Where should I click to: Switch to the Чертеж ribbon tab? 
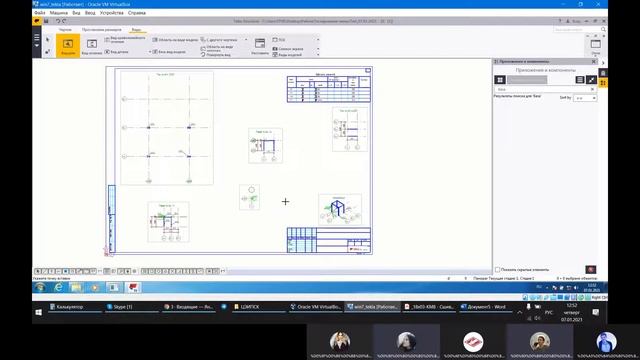click(x=65, y=30)
